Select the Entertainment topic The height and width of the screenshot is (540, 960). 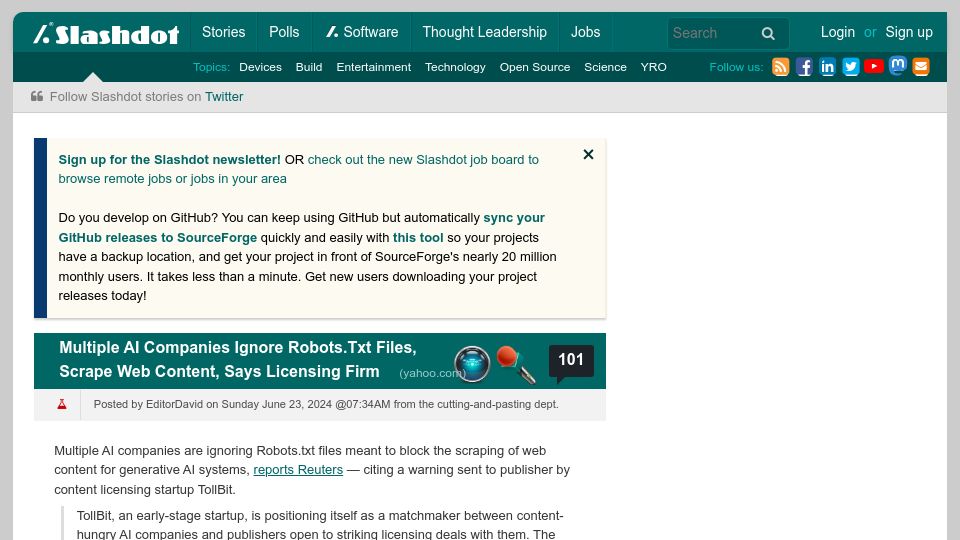373,67
